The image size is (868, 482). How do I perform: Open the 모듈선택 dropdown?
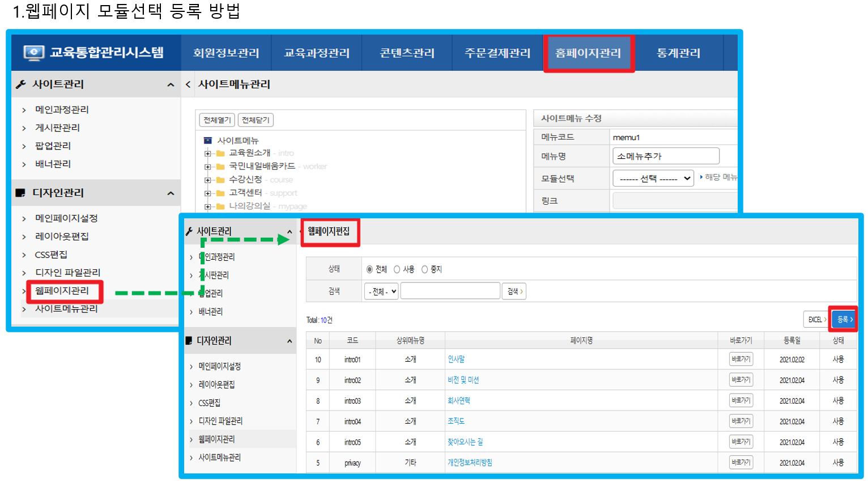653,179
